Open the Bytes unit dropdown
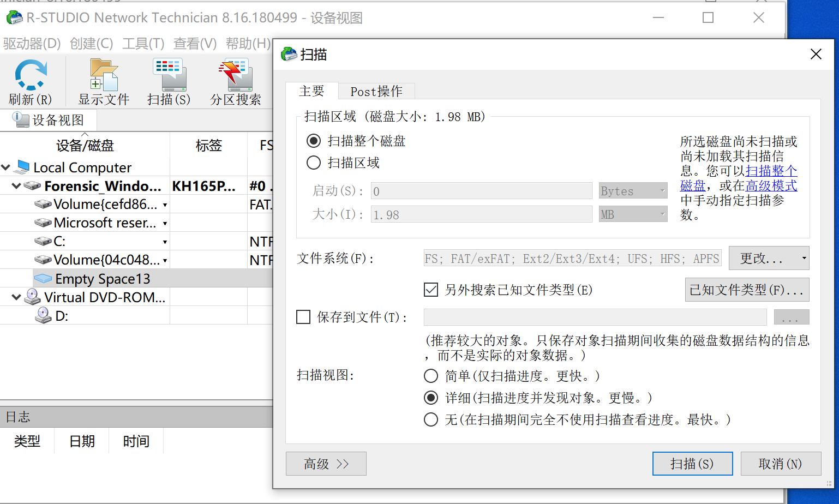Viewport: 839px width, 504px height. tap(633, 191)
